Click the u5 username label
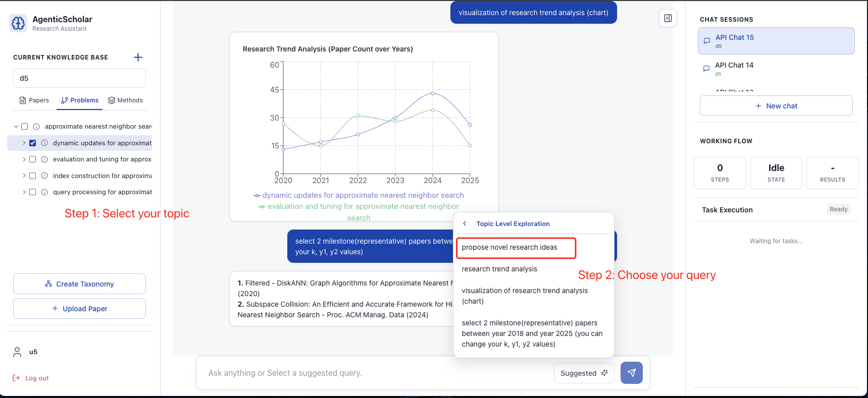Viewport: 868px width, 398px height. coord(33,352)
